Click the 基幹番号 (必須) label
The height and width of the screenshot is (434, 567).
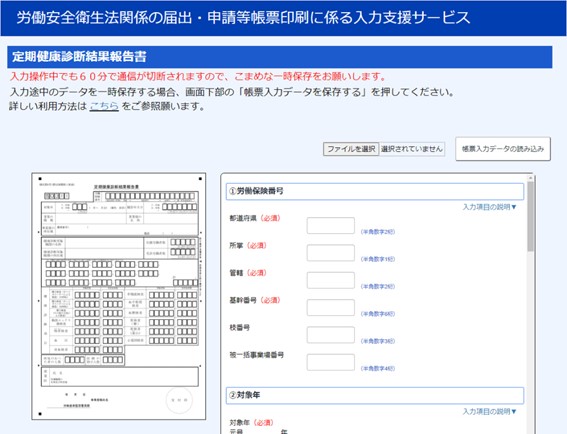[x=255, y=300]
